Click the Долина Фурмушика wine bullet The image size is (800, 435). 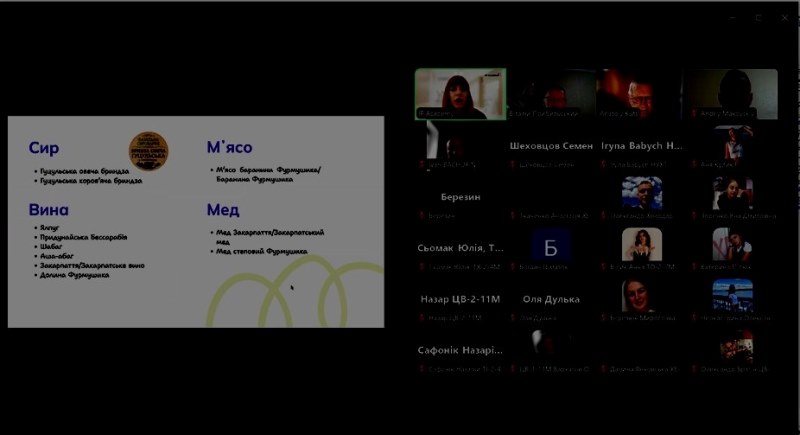coord(74,275)
